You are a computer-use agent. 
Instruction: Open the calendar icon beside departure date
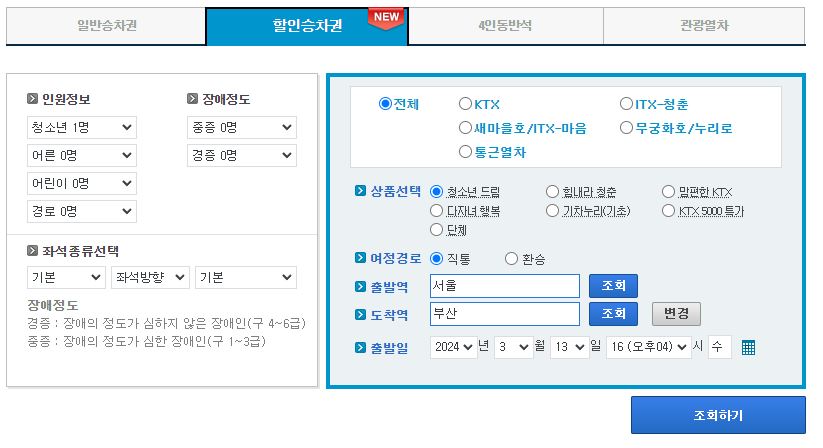748,347
